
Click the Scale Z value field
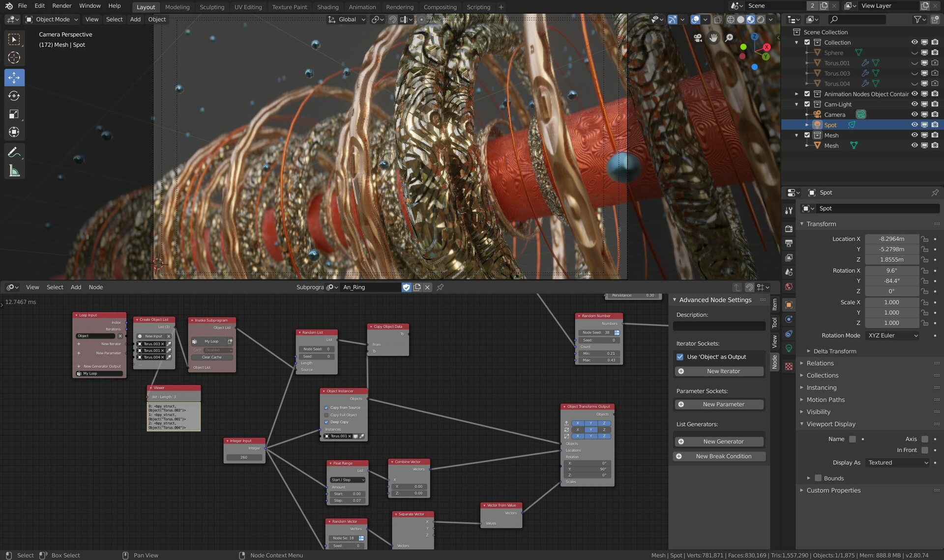891,323
